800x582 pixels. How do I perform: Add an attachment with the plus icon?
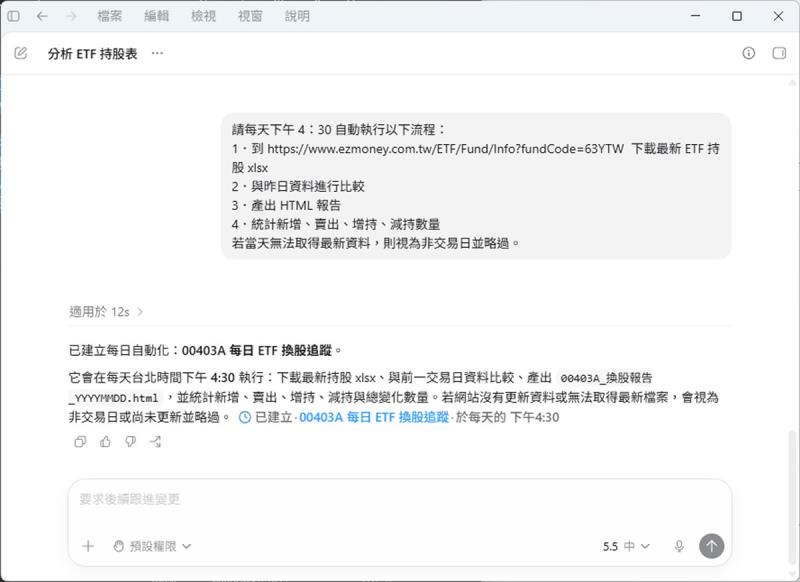pos(88,546)
